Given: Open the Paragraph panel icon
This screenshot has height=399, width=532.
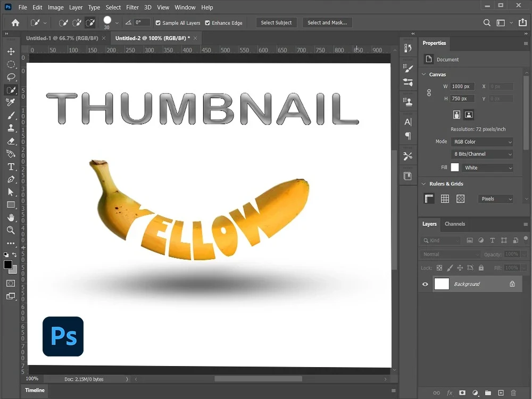Looking at the screenshot, I should pyautogui.click(x=408, y=136).
